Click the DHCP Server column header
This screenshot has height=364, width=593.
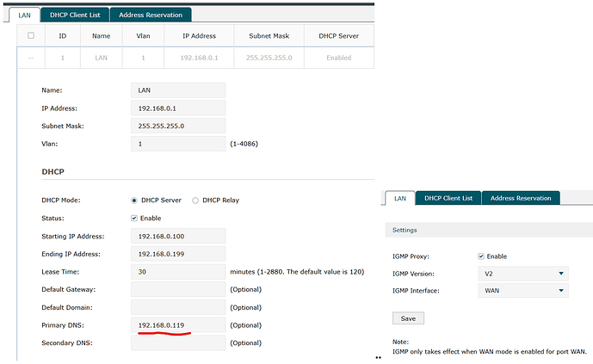(x=339, y=36)
